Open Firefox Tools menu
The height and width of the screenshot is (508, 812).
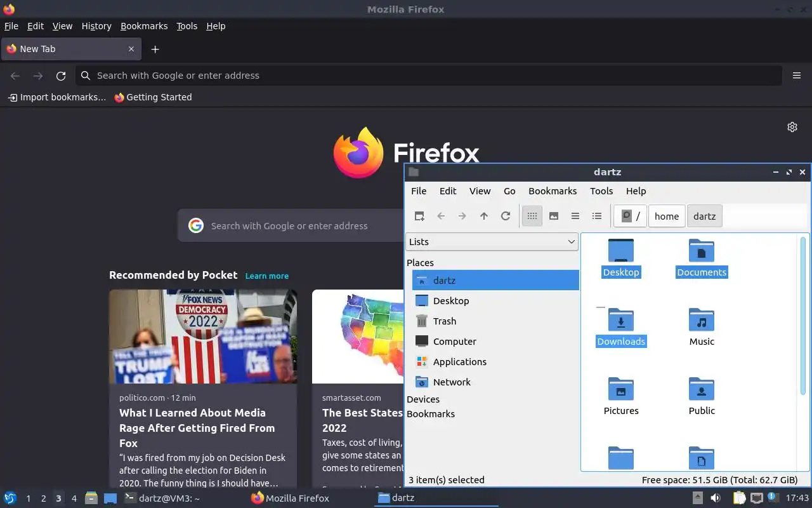point(187,26)
